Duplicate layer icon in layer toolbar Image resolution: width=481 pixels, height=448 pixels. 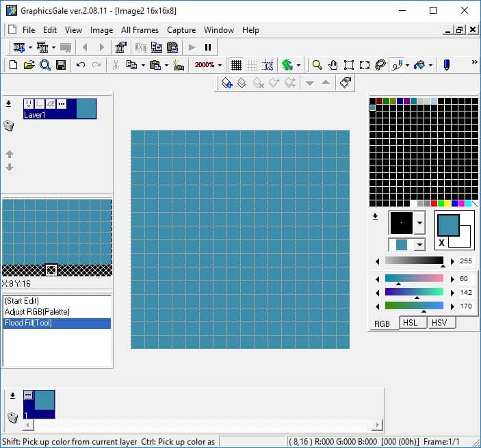[242, 83]
